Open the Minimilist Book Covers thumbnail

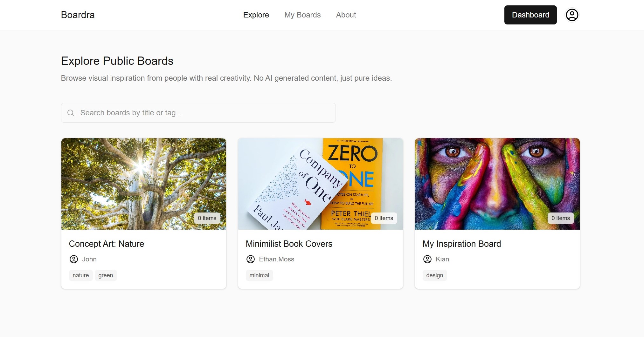click(321, 184)
